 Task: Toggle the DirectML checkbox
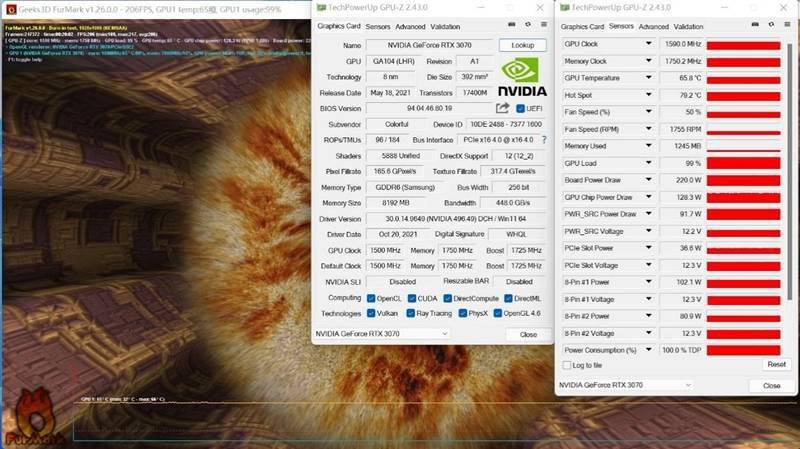(508, 298)
